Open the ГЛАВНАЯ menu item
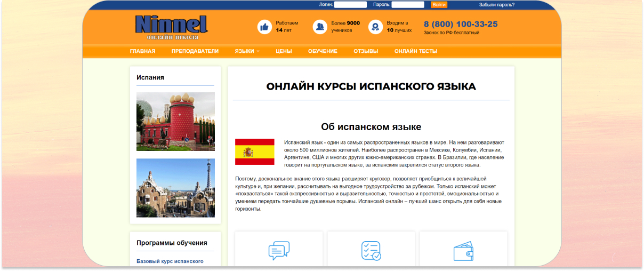This screenshot has height=271, width=644. tap(142, 51)
